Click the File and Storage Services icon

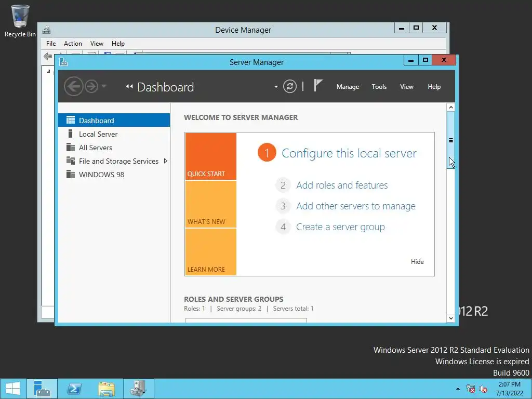(71, 161)
